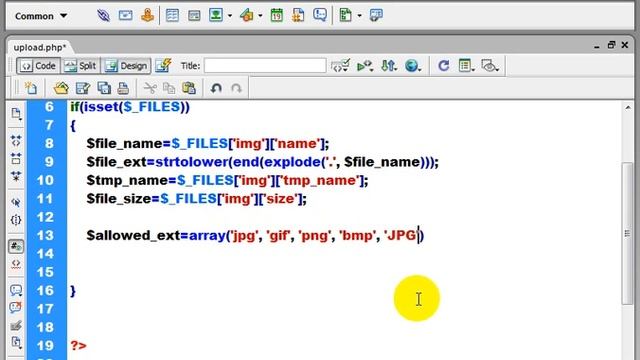Save the current document icon

click(83, 88)
